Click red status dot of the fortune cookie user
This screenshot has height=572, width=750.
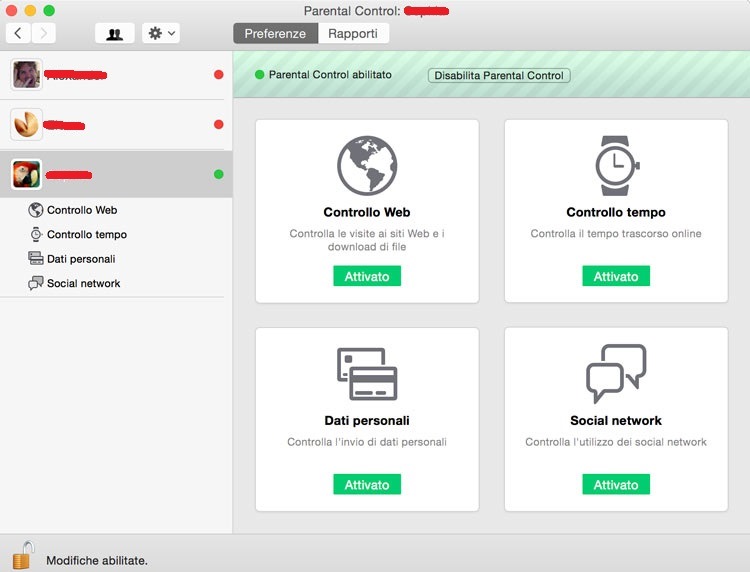point(219,124)
